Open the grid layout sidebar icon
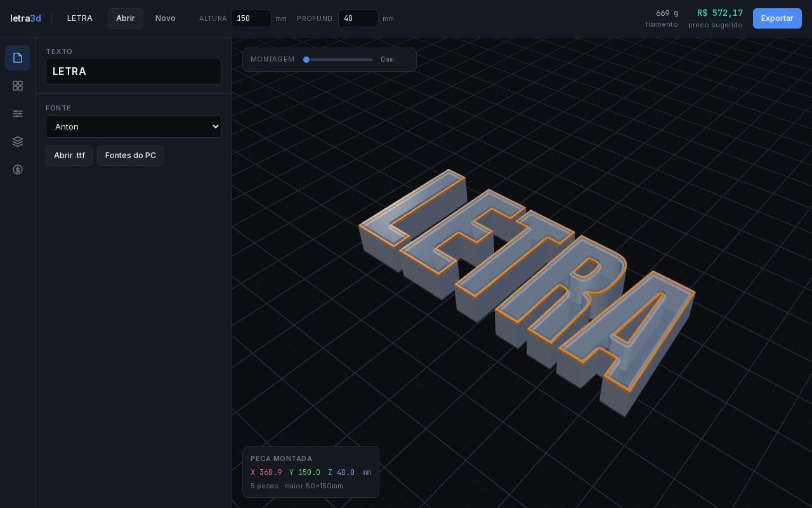The height and width of the screenshot is (508, 812). pos(18,86)
